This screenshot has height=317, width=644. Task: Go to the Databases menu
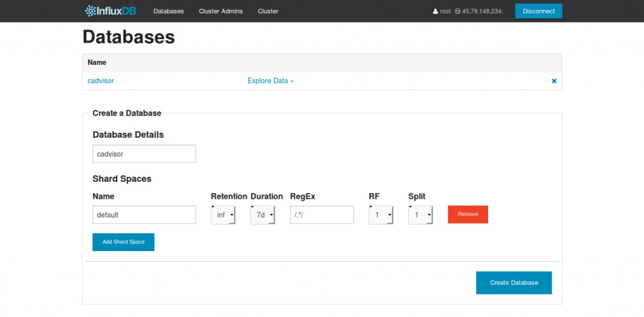[169, 11]
